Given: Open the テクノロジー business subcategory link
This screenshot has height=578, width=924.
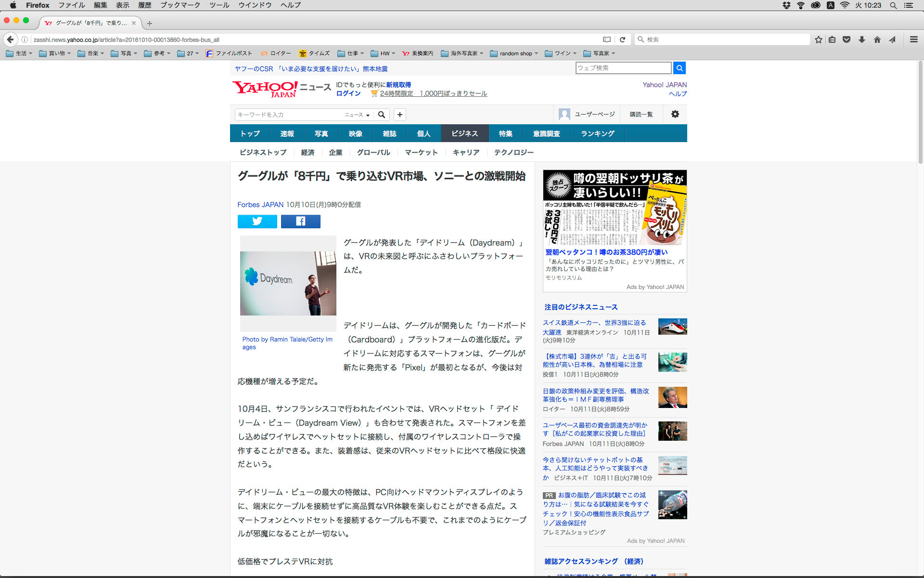Looking at the screenshot, I should point(513,152).
